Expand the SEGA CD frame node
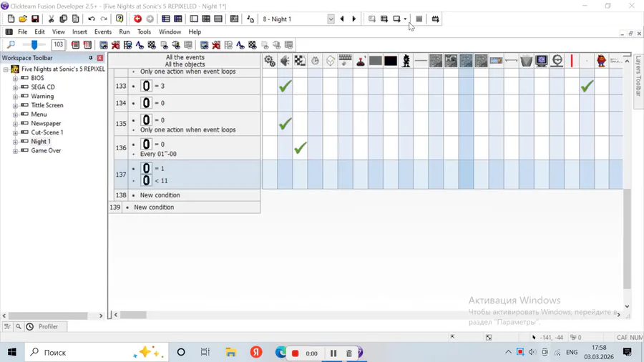Image resolution: width=644 pixels, height=362 pixels. 15,87
